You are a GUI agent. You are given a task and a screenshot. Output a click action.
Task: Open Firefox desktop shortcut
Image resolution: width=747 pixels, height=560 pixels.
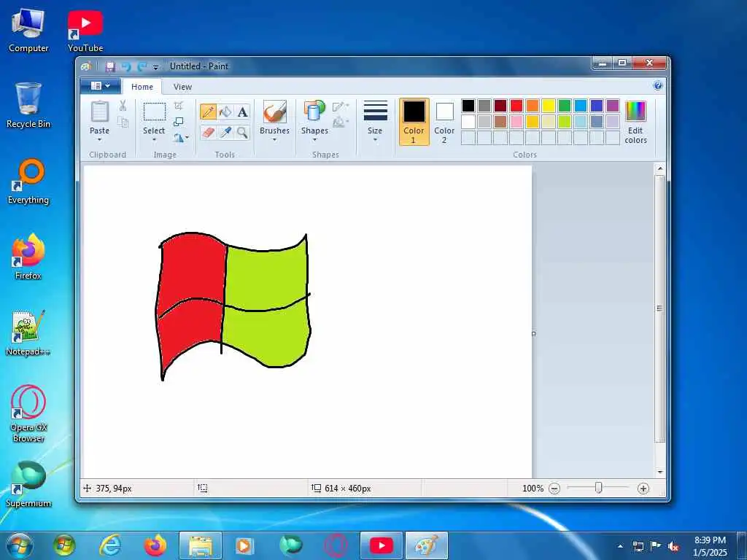point(28,257)
